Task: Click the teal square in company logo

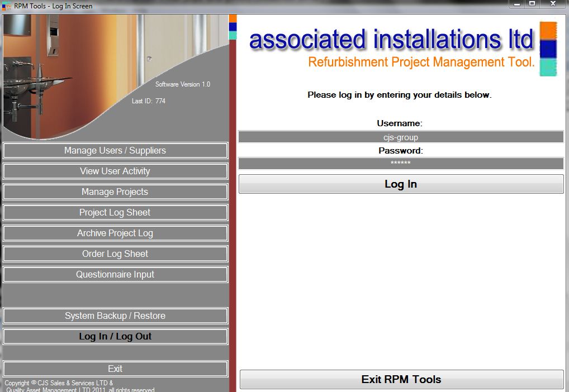Action: (x=548, y=68)
